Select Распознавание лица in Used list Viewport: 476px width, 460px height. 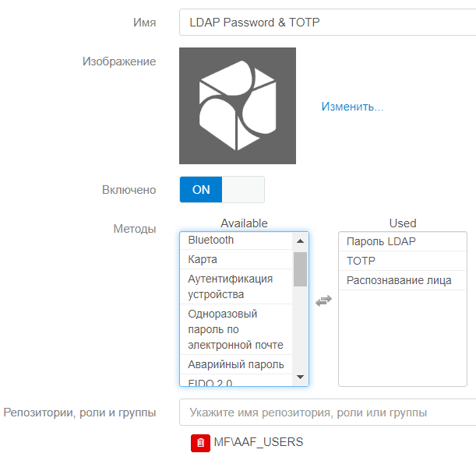(402, 280)
